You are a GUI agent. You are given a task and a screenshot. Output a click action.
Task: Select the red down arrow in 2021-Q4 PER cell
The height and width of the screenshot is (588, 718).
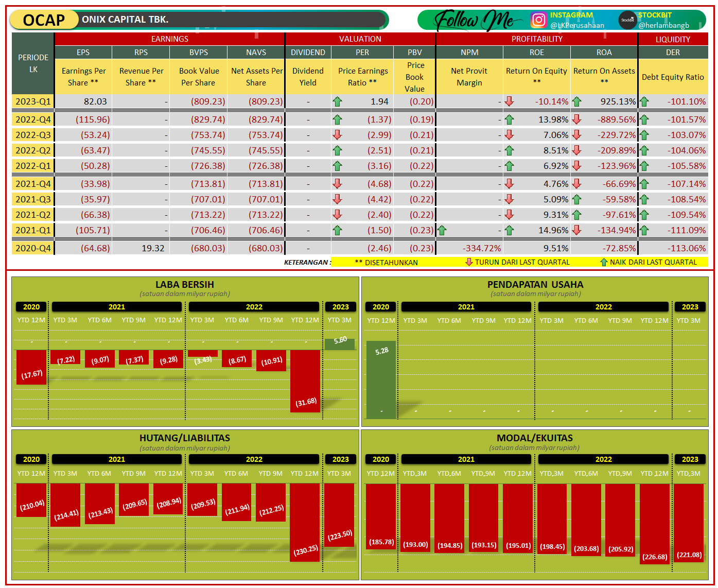338,184
